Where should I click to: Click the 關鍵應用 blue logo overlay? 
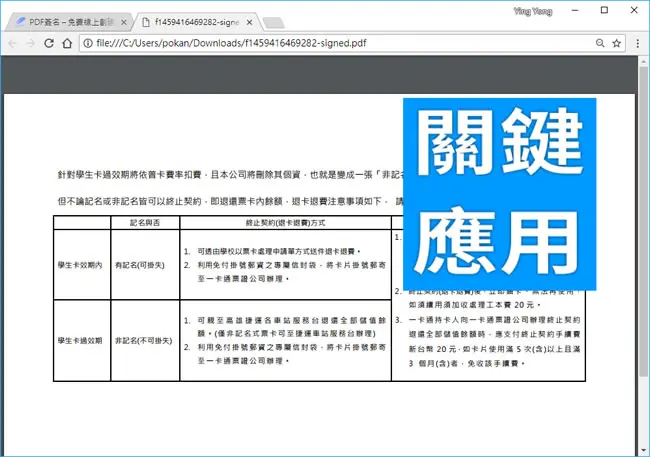tap(500, 194)
